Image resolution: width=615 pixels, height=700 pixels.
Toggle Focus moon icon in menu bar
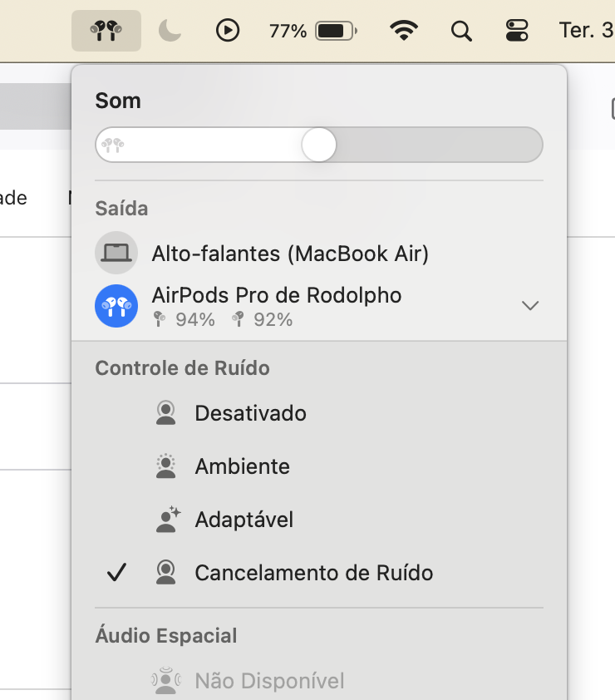pyautogui.click(x=170, y=32)
